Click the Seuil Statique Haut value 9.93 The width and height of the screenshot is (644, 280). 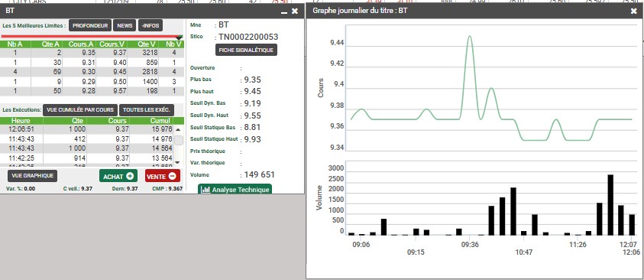[x=253, y=139]
